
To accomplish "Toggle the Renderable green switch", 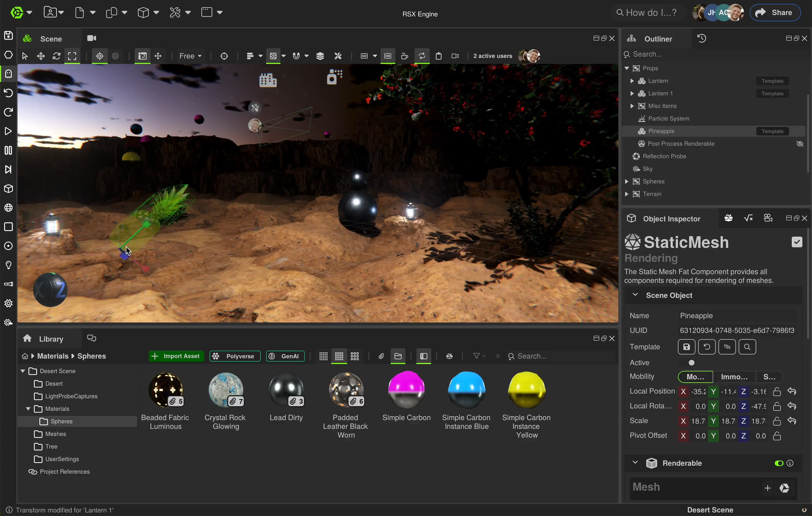I will [x=779, y=463].
